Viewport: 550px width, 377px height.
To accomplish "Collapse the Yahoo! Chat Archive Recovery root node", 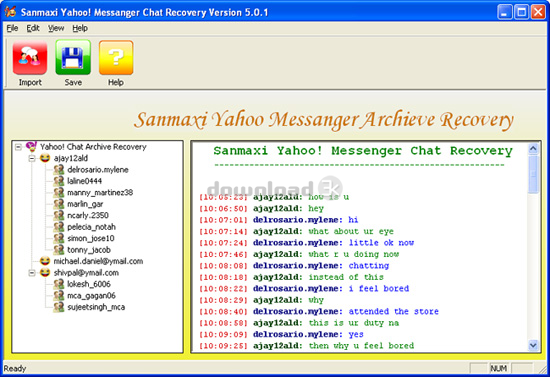I will pyautogui.click(x=18, y=147).
